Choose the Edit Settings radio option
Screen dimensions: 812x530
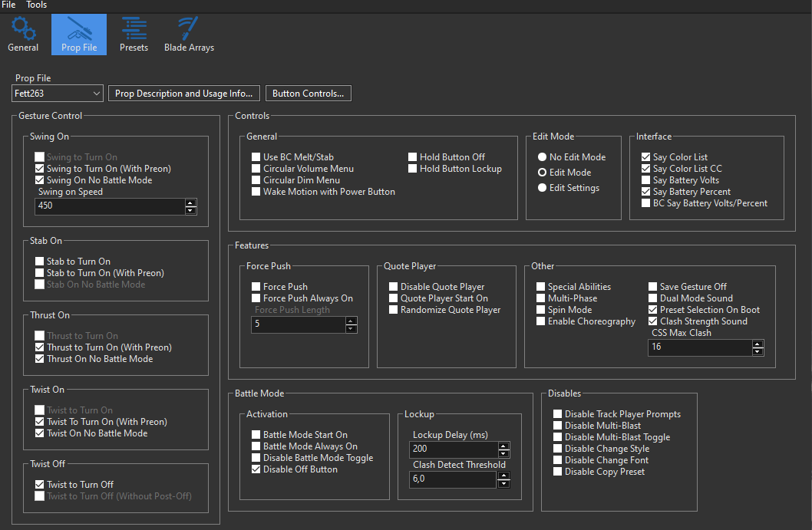tap(543, 188)
